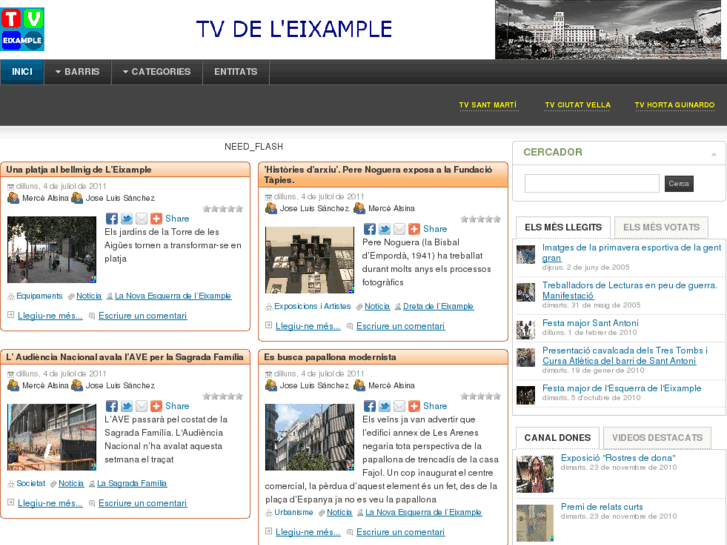The image size is (727, 545).
Task: Email the AVE Sagrada Família article
Action: click(x=141, y=406)
